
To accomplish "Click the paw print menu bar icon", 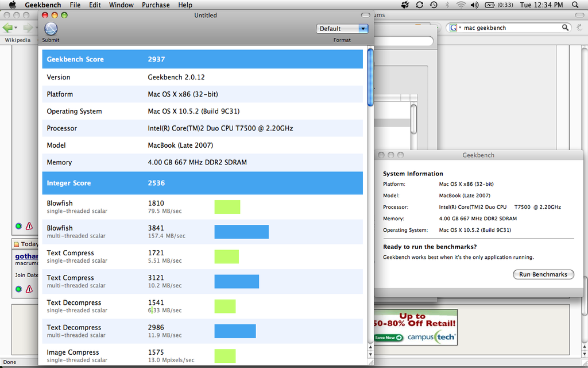I will pos(405,5).
